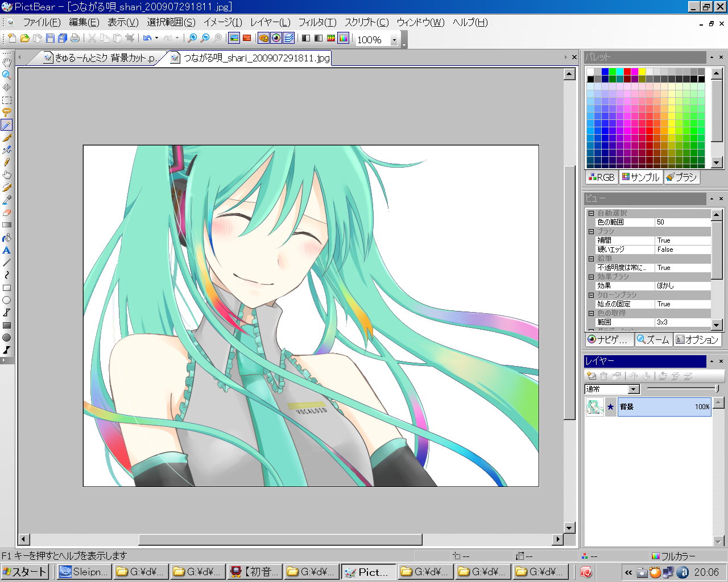Image resolution: width=728 pixels, height=582 pixels.
Task: Select the rectangular selection tool
Action: point(7,100)
